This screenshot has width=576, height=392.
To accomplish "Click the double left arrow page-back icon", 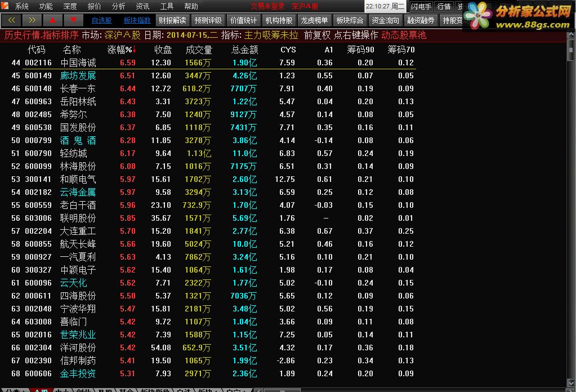I will [11, 20].
